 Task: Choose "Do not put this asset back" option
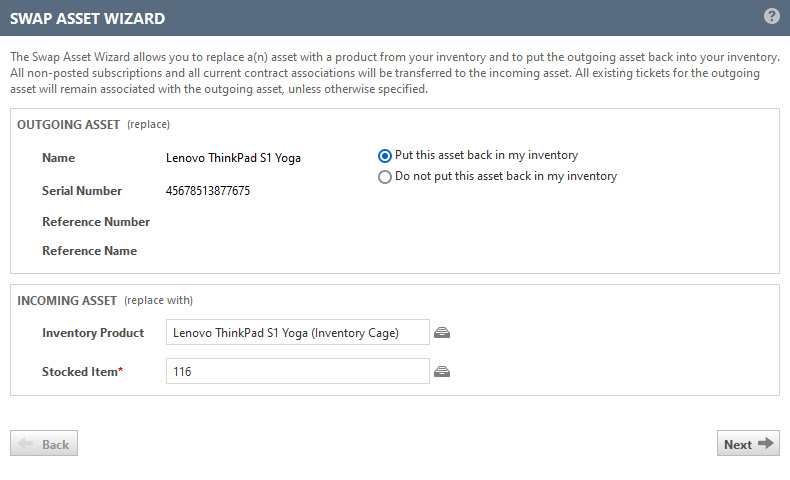[x=384, y=177]
